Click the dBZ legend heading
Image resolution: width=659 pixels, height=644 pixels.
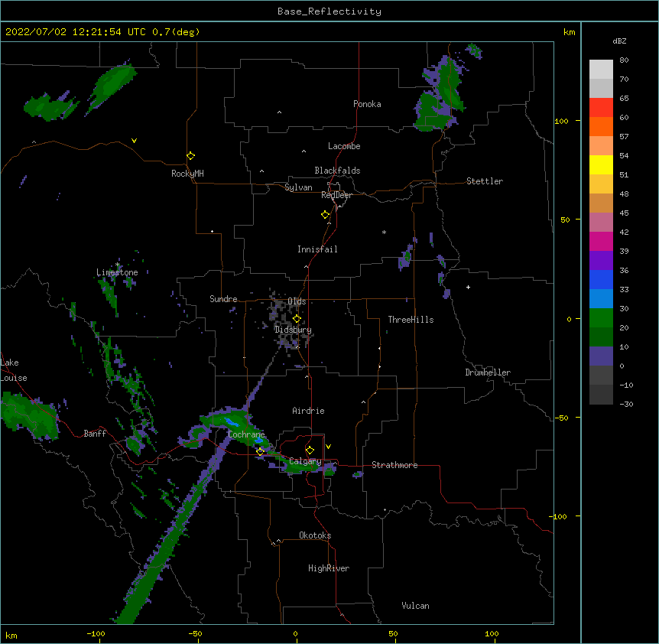pyautogui.click(x=619, y=41)
